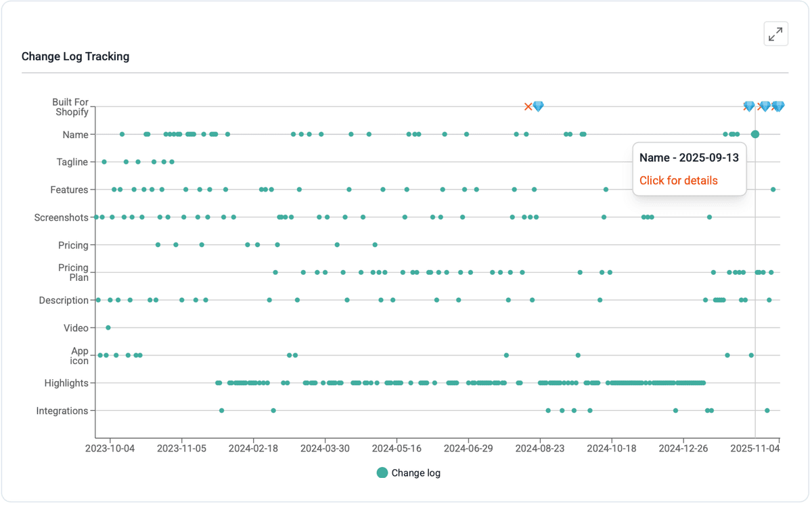This screenshot has height=505, width=812.
Task: Click the '2024-08-23' date on the x-axis
Action: (x=540, y=448)
